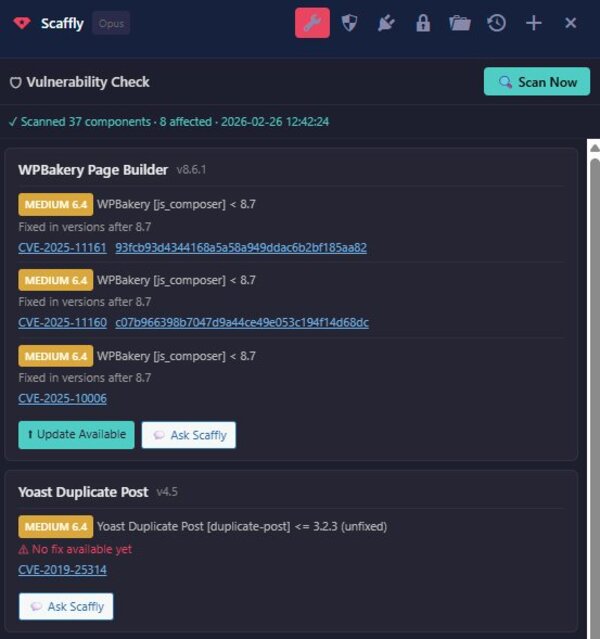Click the Opus model badge

point(111,23)
